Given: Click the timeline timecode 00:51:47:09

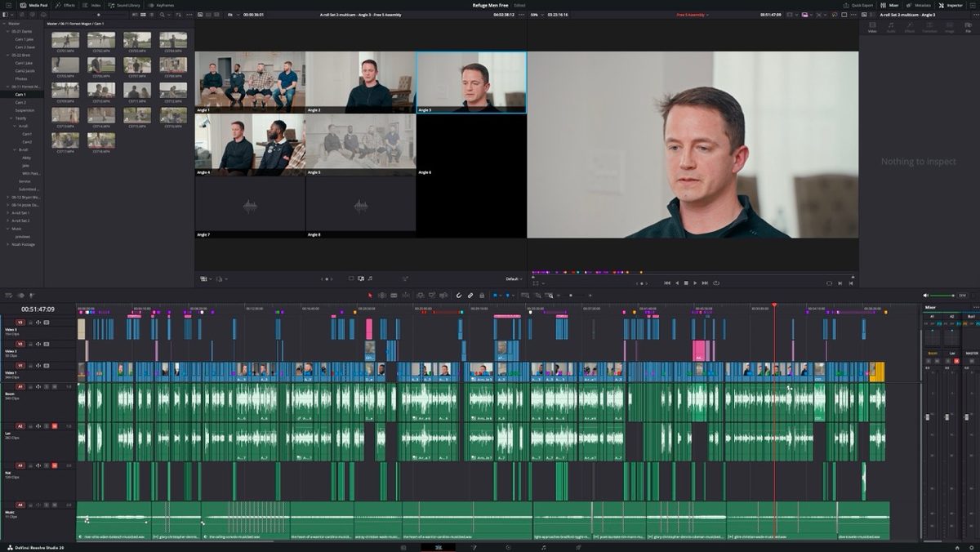Looking at the screenshot, I should (x=38, y=309).
